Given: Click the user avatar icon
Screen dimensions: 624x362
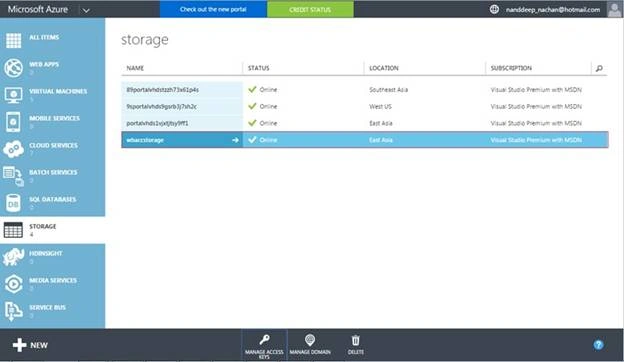Looking at the screenshot, I should (615, 9).
